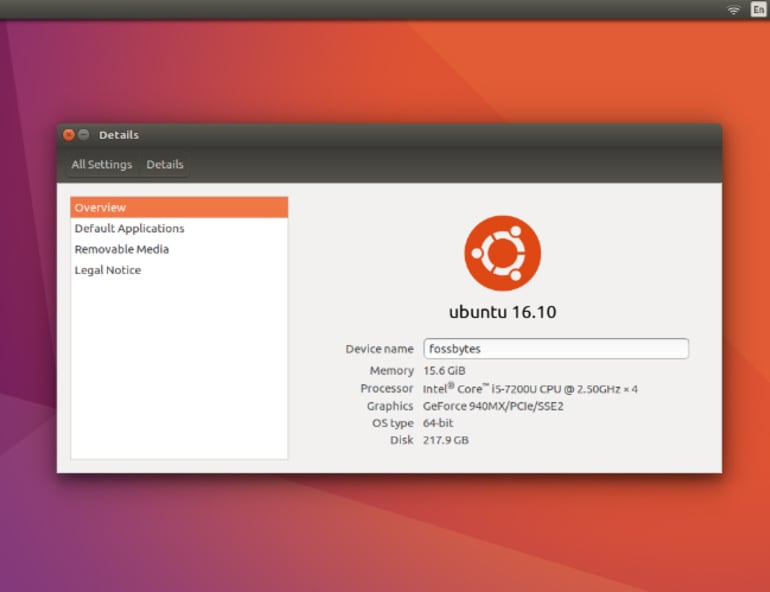The width and height of the screenshot is (770, 592).
Task: Minimize the Details window
Action: 84,135
